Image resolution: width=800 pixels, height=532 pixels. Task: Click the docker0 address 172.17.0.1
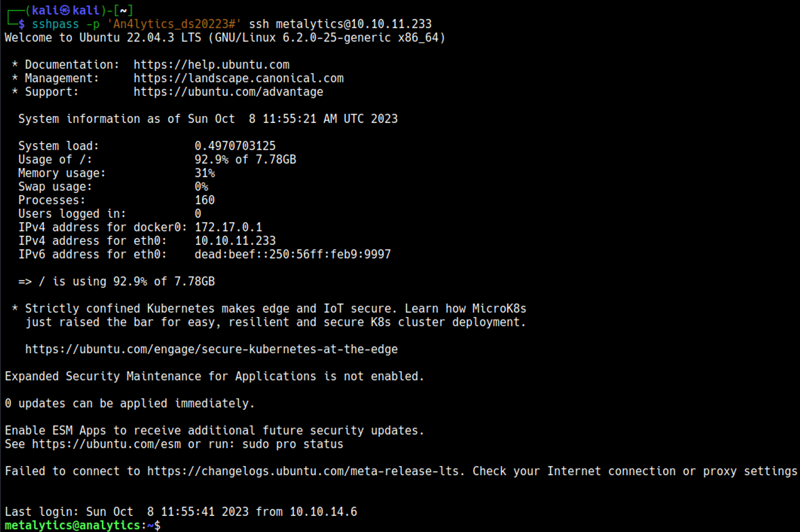[x=228, y=227]
